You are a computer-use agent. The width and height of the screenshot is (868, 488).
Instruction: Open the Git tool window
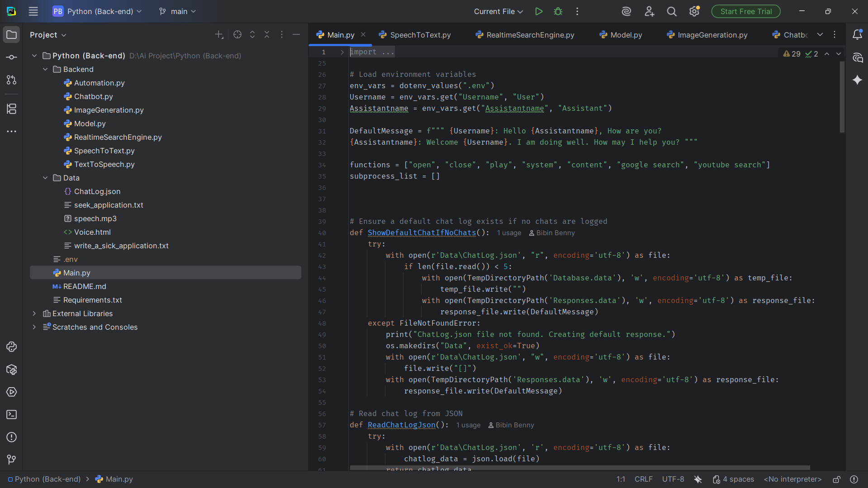coord(12,460)
